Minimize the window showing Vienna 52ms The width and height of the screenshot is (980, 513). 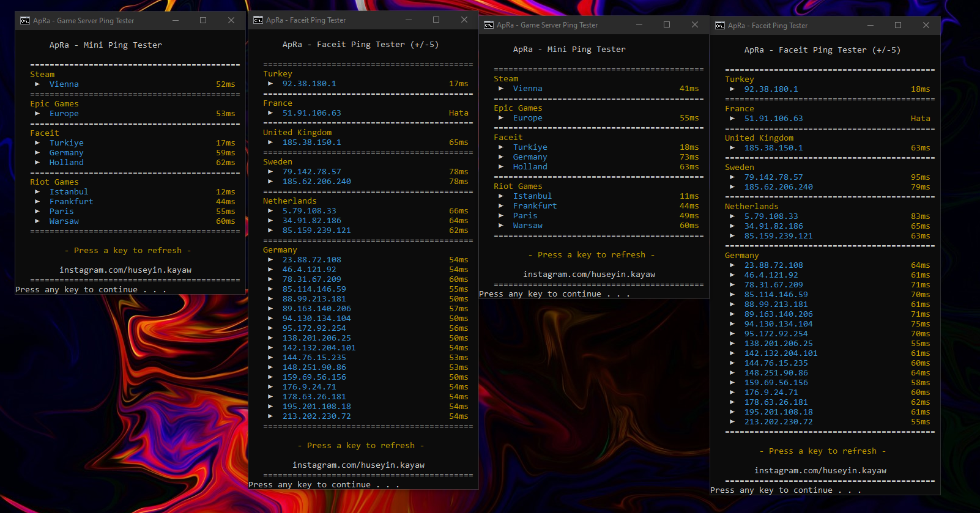pos(176,20)
